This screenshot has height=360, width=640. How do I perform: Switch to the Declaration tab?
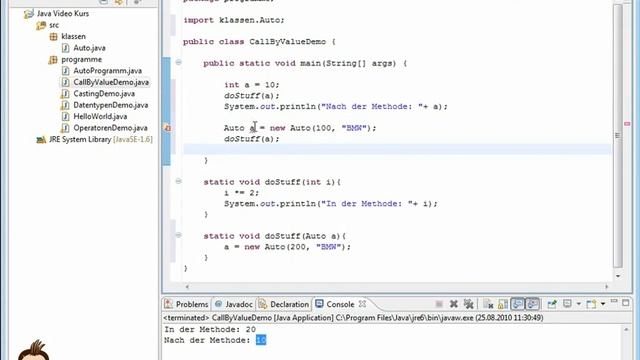coord(284,304)
